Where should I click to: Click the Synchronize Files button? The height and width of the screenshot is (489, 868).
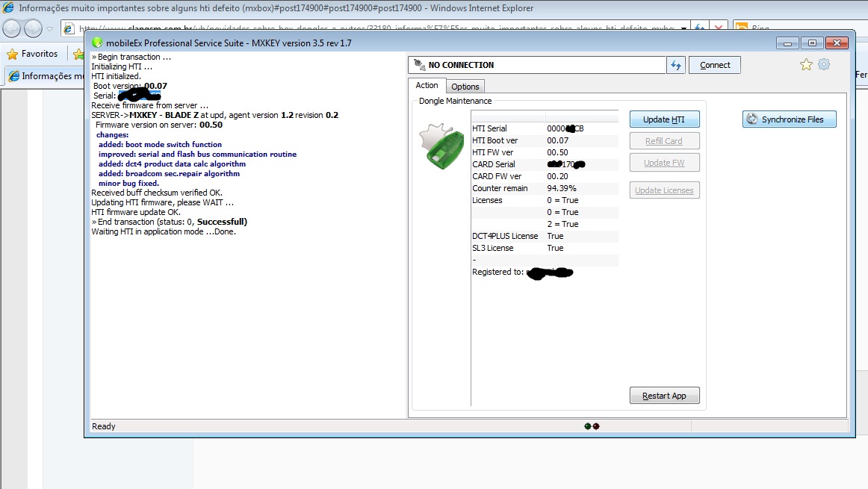790,119
